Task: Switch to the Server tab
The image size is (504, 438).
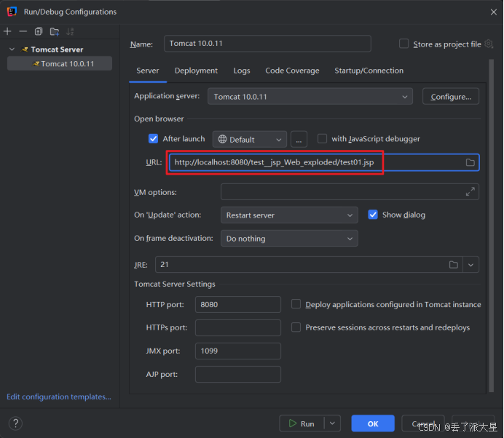Action: click(148, 71)
